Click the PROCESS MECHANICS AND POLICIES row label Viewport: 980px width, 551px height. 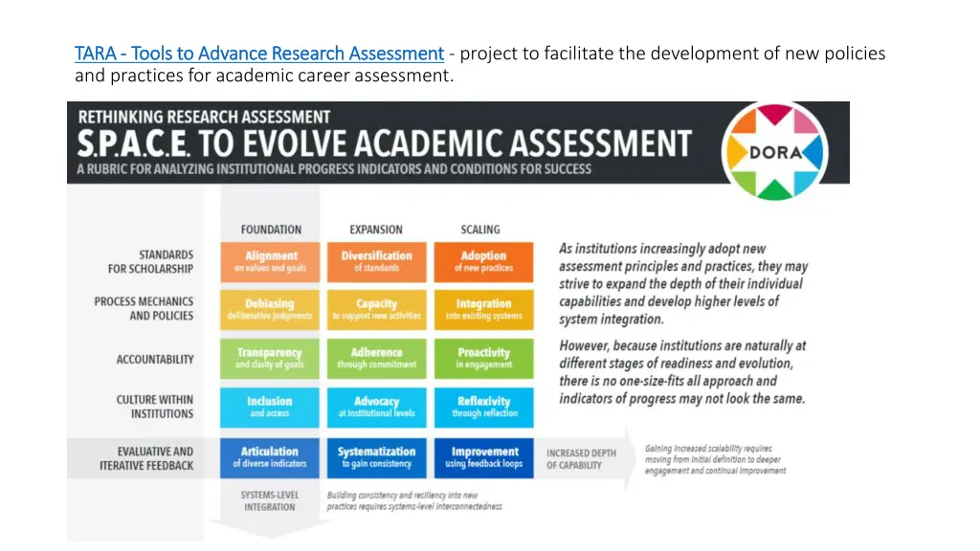pyautogui.click(x=144, y=309)
